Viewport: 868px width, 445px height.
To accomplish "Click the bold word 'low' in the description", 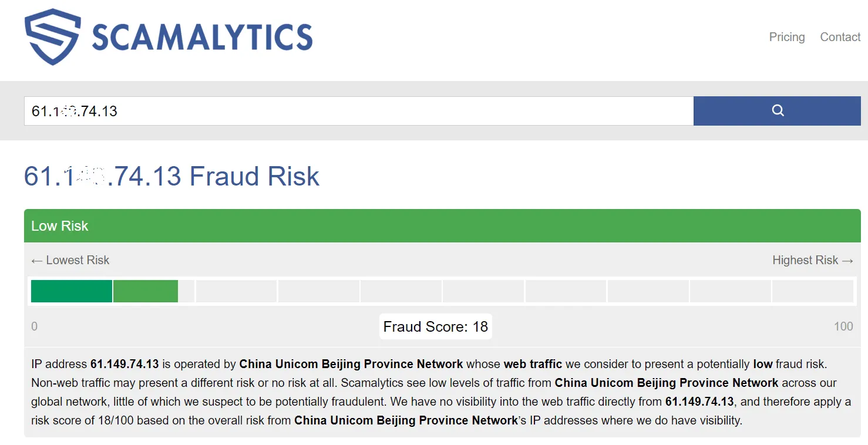I will (762, 364).
